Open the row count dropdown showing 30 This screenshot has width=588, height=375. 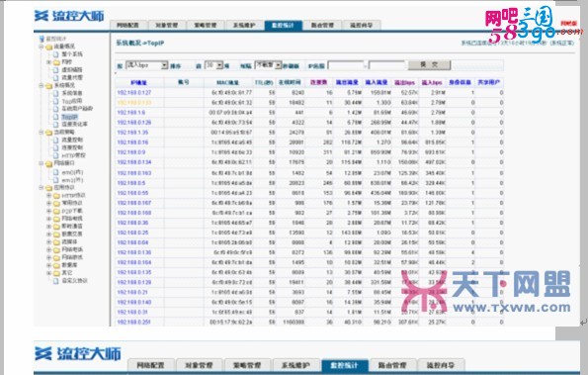[x=213, y=65]
